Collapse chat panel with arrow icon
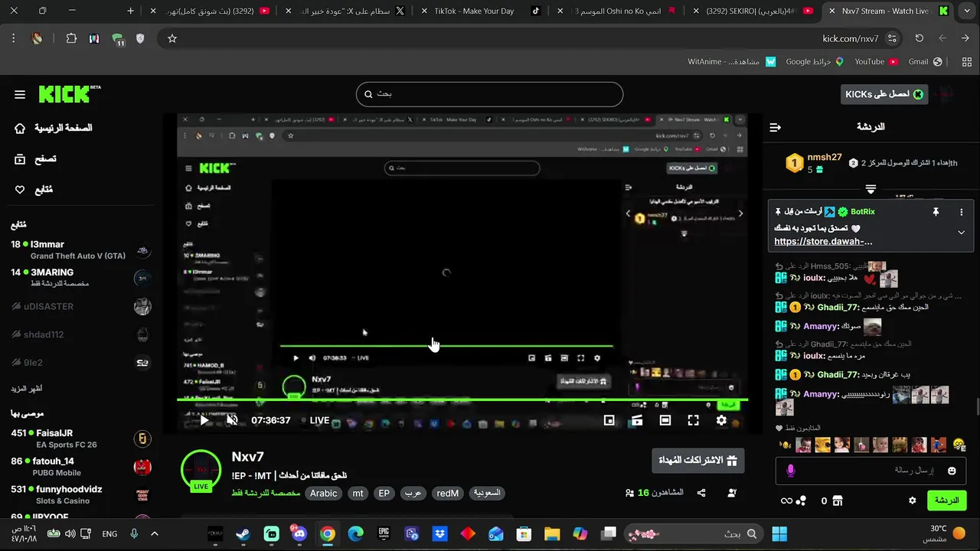The width and height of the screenshot is (980, 551). click(775, 127)
